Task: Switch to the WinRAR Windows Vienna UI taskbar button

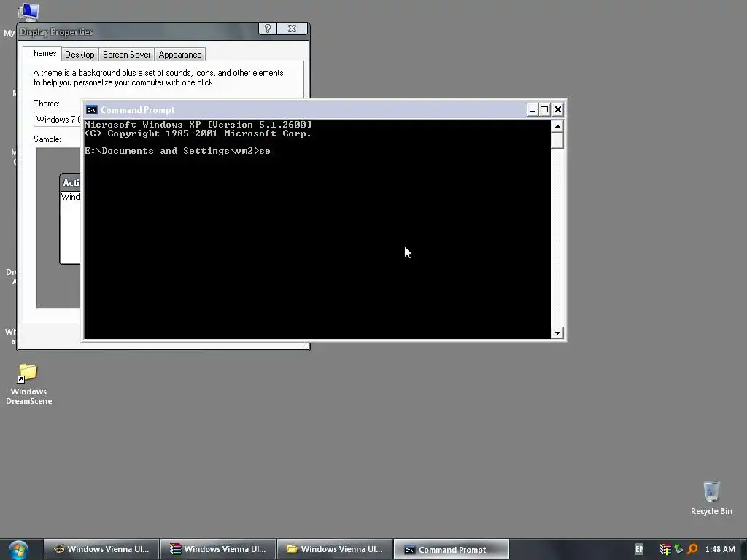Action: point(218,549)
